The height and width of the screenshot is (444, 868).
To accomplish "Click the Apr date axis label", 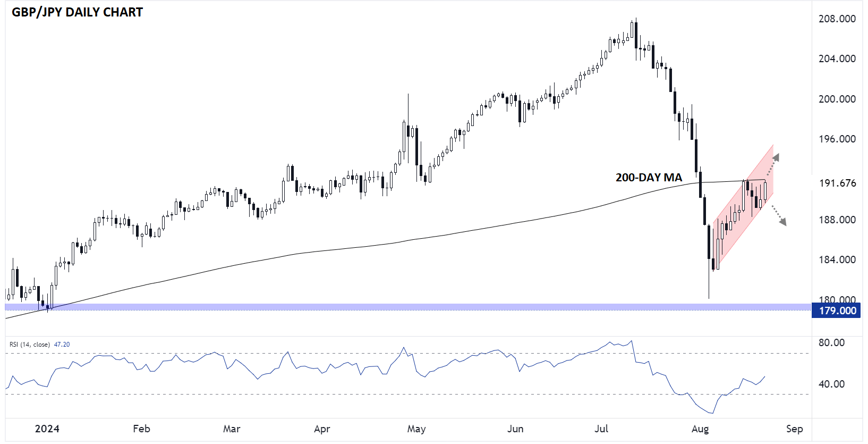I will coord(322,429).
